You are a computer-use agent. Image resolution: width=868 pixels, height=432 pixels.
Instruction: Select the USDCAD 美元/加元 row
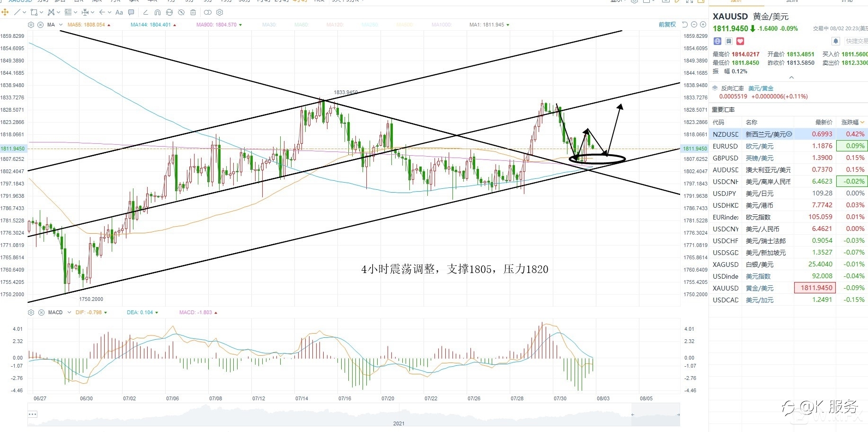788,300
